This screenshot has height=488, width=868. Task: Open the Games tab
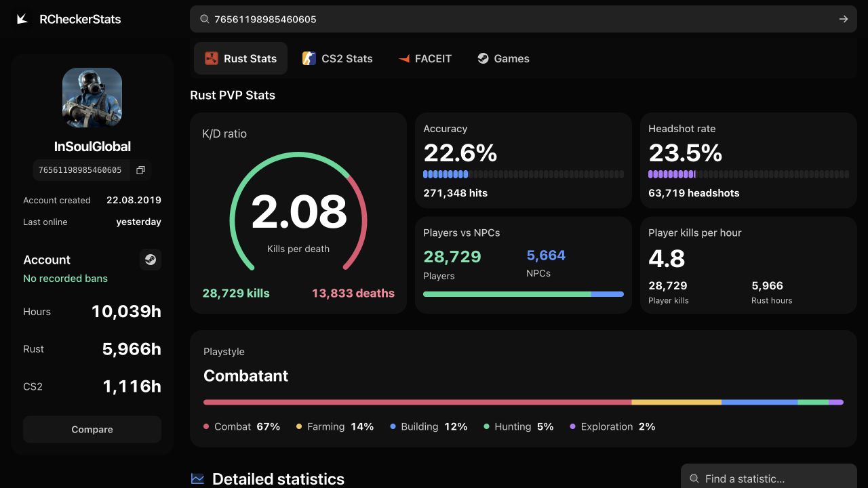pos(503,58)
